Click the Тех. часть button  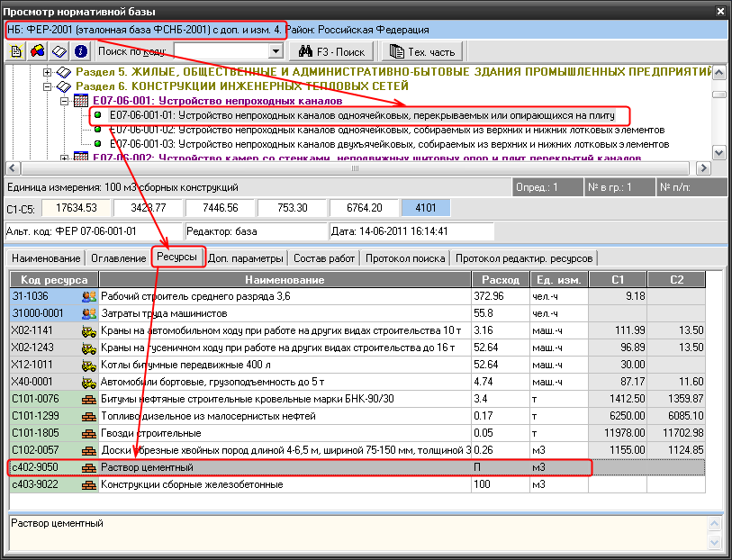click(421, 51)
